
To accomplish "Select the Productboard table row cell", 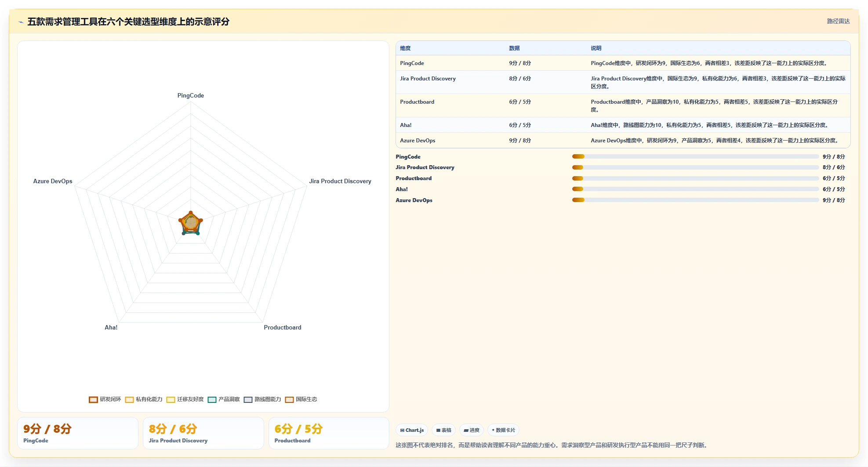I will [x=417, y=102].
